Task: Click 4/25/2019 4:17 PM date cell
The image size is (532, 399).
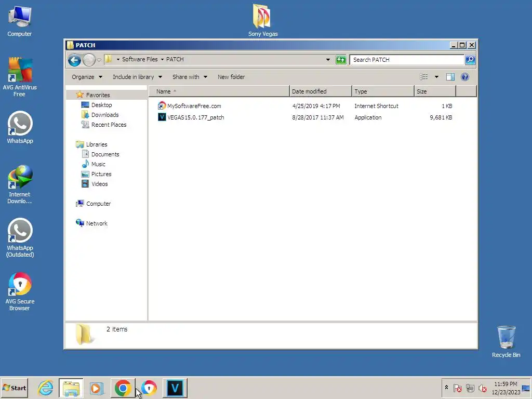Action: pos(316,106)
